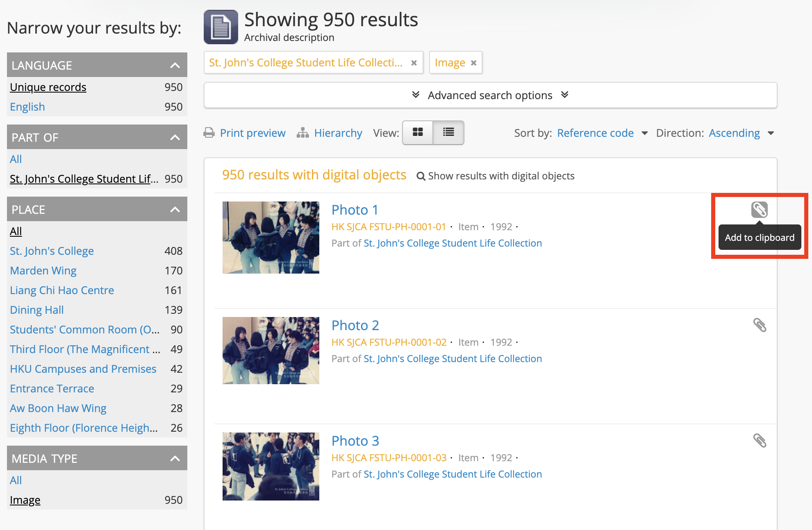Switch to card view layout

click(x=418, y=133)
